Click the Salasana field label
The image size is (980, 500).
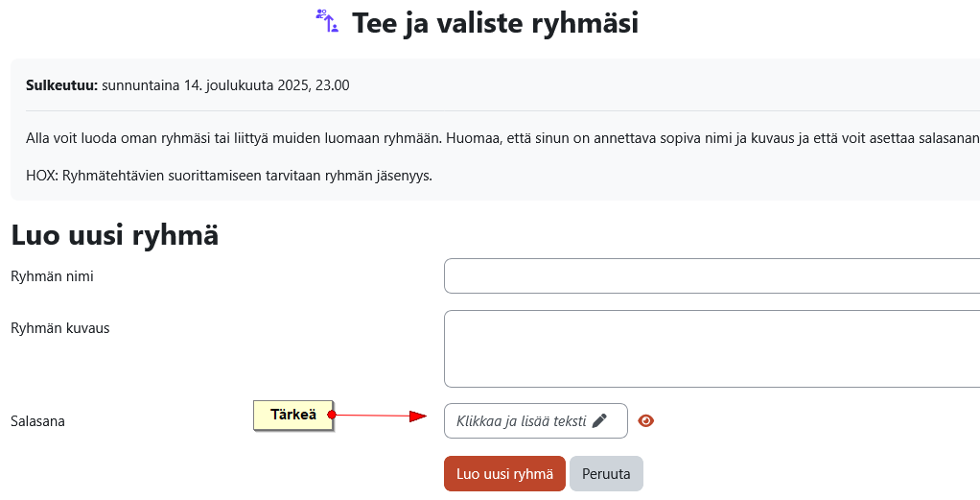coord(37,421)
